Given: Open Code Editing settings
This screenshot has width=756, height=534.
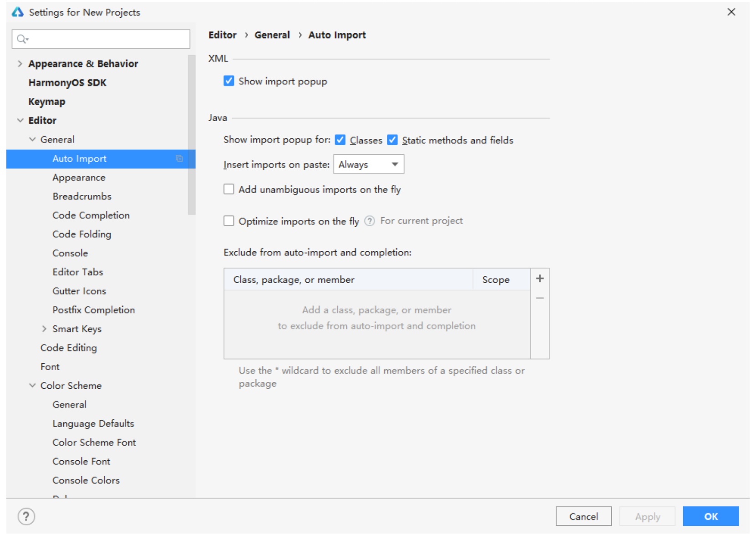Looking at the screenshot, I should [x=69, y=348].
